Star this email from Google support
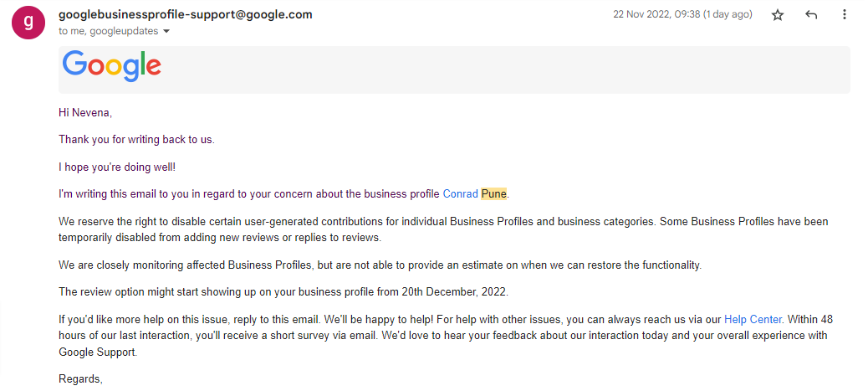868x391 pixels. tap(778, 15)
